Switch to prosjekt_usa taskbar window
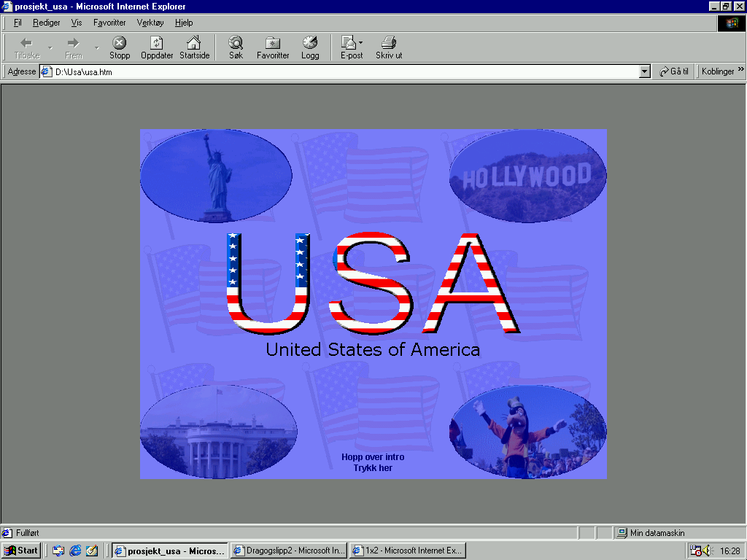This screenshot has height=560, width=747. click(169, 551)
